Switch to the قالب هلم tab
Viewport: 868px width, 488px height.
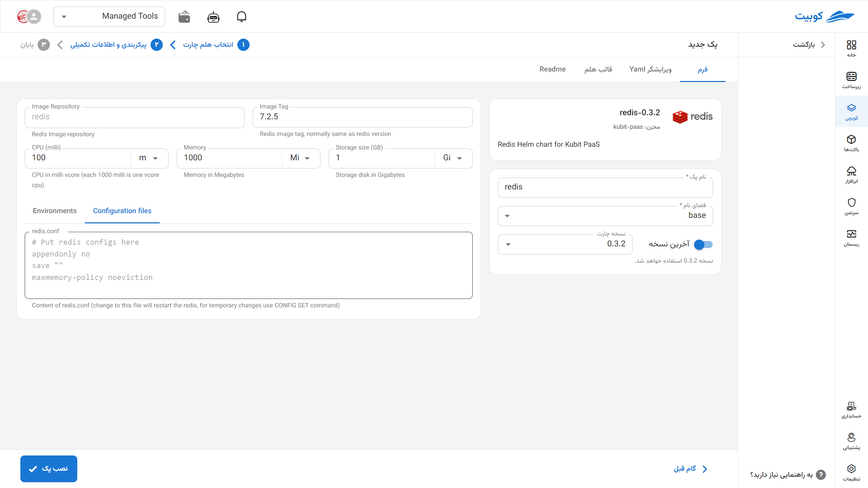click(x=598, y=69)
